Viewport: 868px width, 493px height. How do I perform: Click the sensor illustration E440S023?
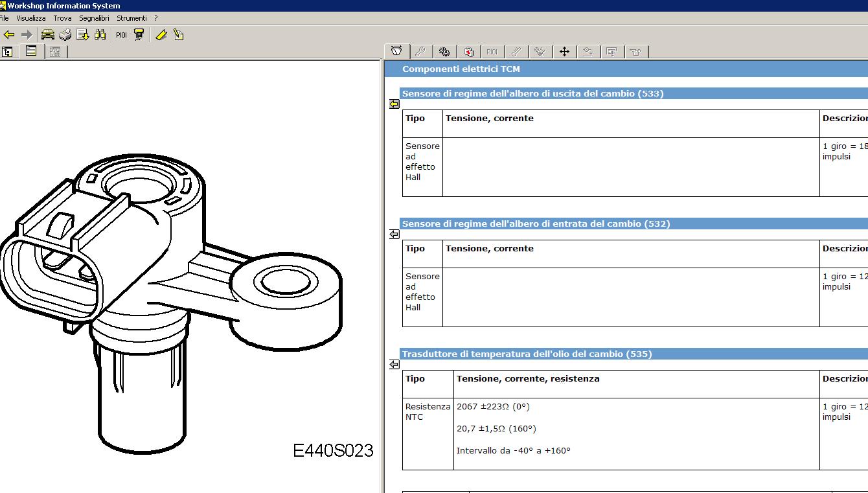[x=172, y=304]
